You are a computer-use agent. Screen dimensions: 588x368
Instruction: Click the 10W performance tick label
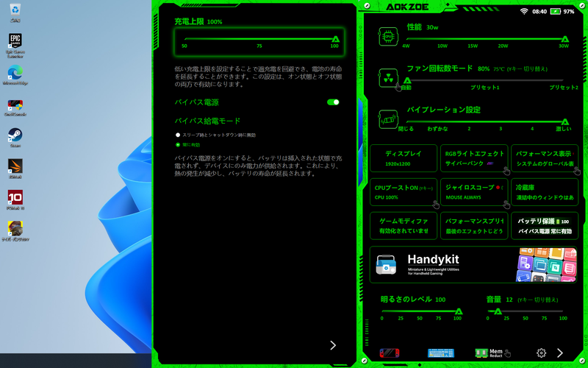(442, 46)
